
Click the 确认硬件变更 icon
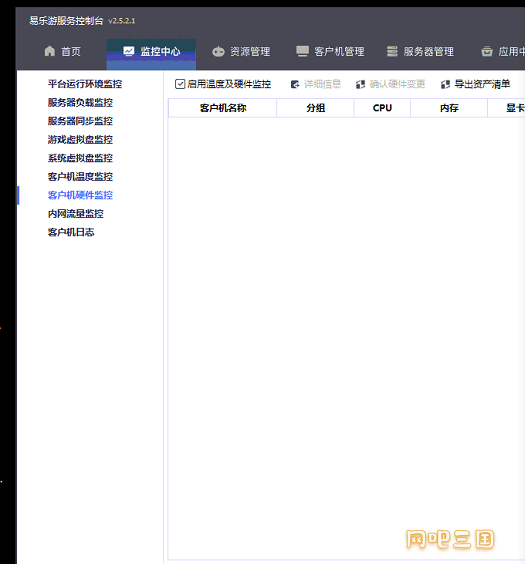tap(360, 85)
